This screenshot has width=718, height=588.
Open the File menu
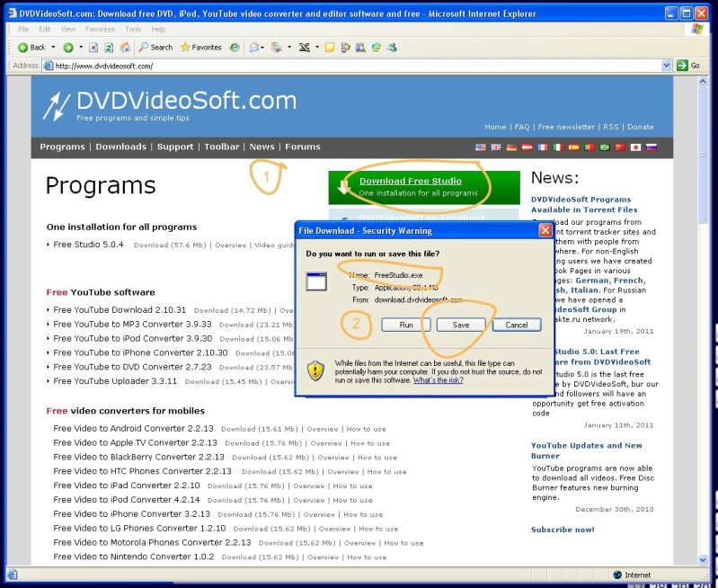pos(23,29)
